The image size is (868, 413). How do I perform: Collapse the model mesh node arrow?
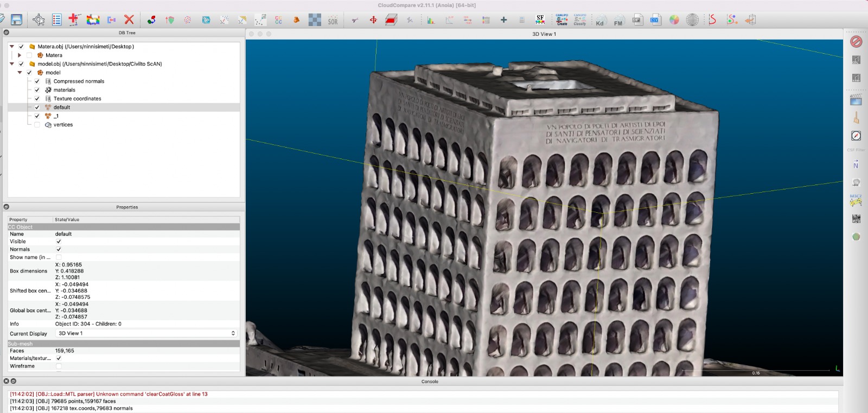[x=20, y=73]
